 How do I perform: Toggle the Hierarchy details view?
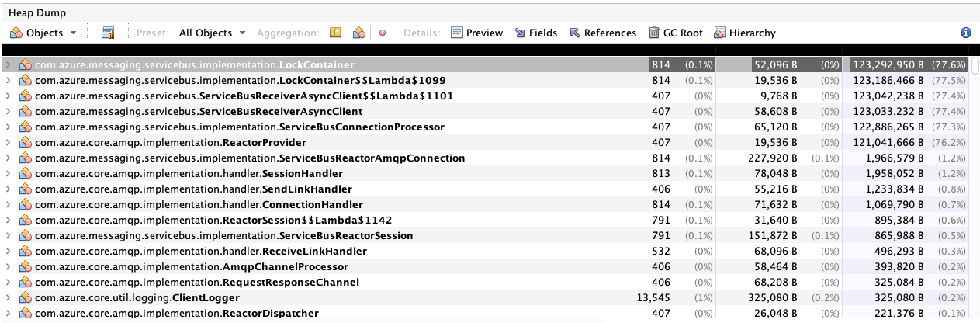pyautogui.click(x=744, y=33)
